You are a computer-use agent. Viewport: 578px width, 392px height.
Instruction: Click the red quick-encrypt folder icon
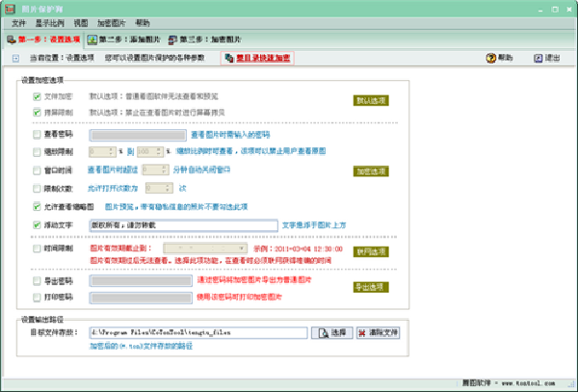229,58
